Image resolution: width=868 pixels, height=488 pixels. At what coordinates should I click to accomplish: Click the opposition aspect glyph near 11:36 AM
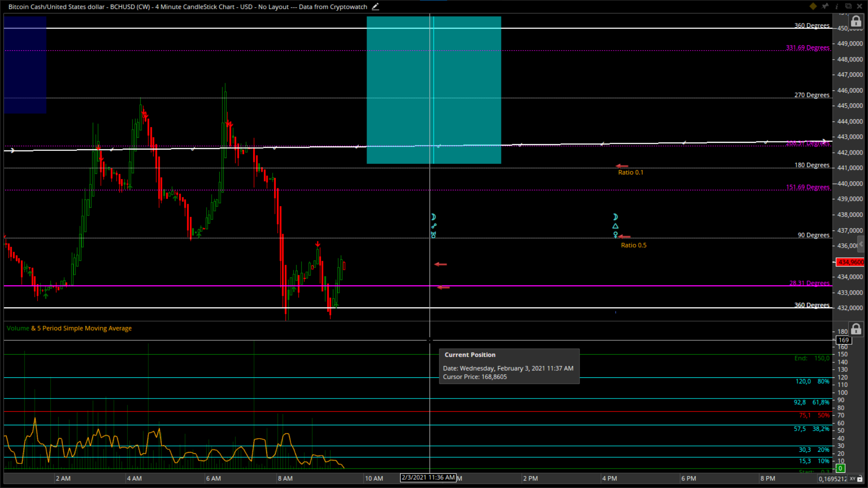tap(434, 226)
